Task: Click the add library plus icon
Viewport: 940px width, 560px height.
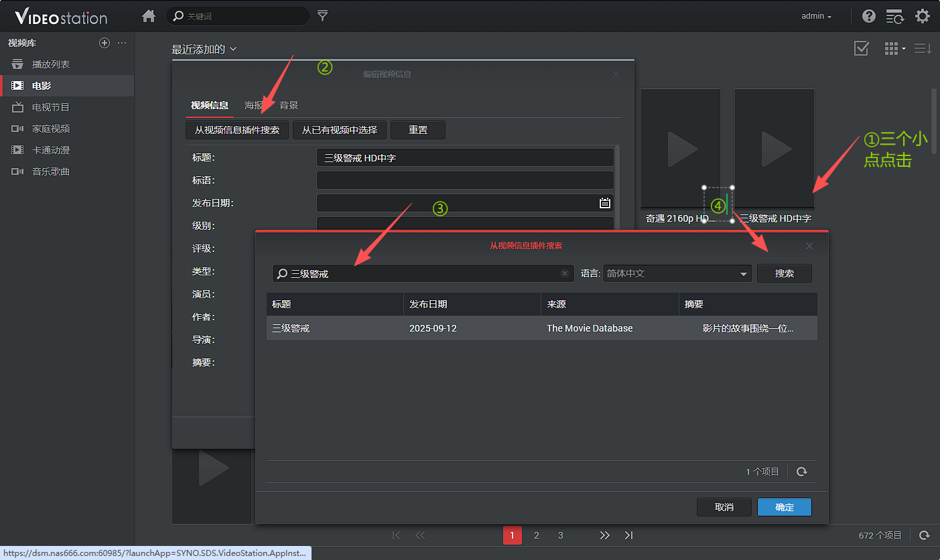Action: click(x=104, y=43)
